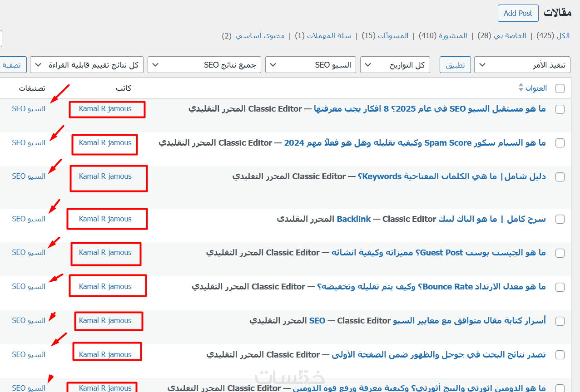The width and height of the screenshot is (580, 392).
Task: Check the Bounce Rate post checkbox
Action: point(560,287)
